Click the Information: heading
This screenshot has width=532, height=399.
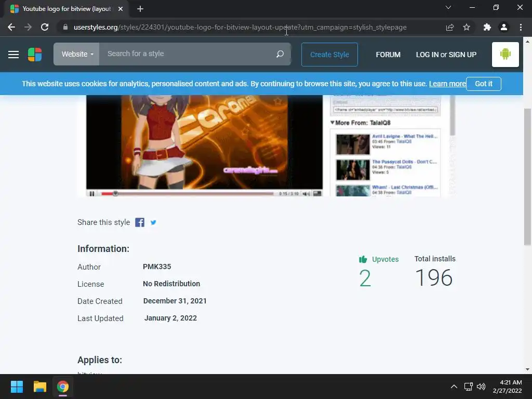(x=103, y=249)
